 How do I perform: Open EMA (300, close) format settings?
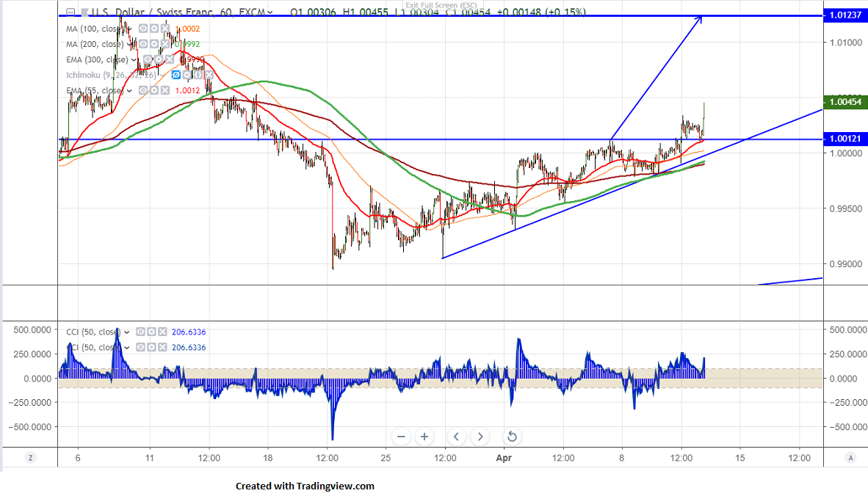coord(159,59)
